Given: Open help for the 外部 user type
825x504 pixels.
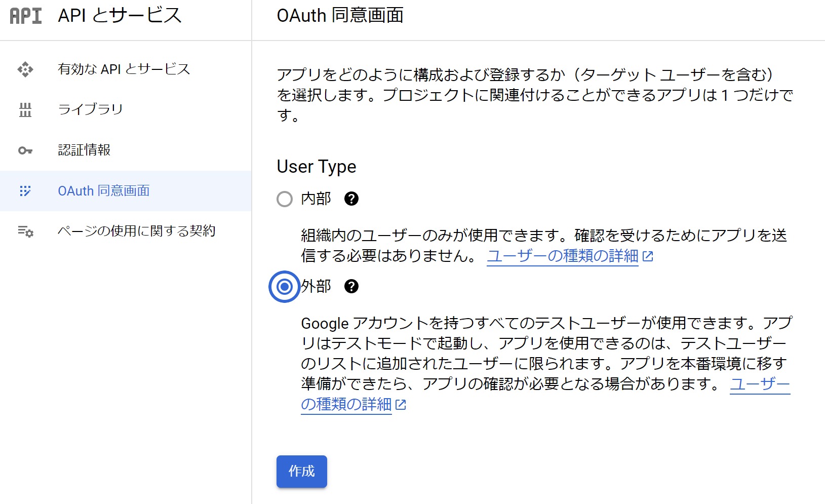Looking at the screenshot, I should click(351, 287).
